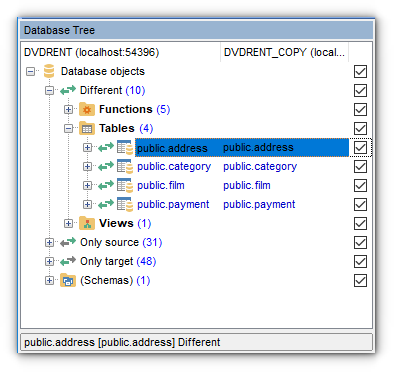Uncheck the Views (1) checkbox

click(360, 223)
